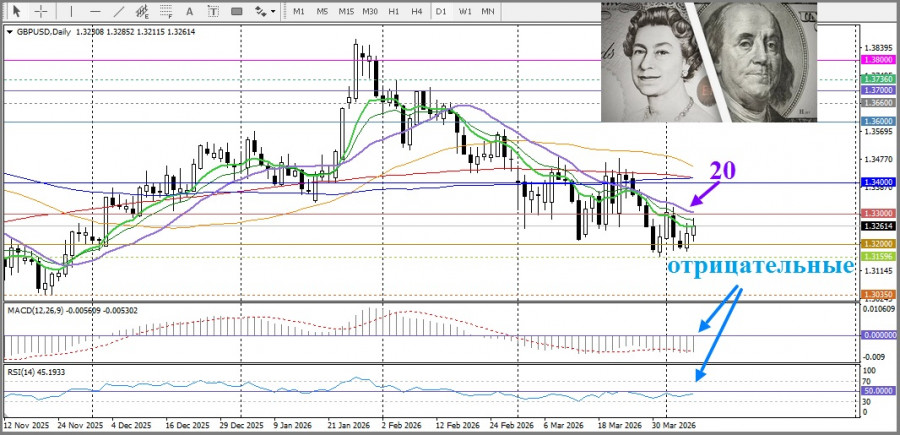Expand the GBPUSD,Daily chart title triangle

(10, 32)
